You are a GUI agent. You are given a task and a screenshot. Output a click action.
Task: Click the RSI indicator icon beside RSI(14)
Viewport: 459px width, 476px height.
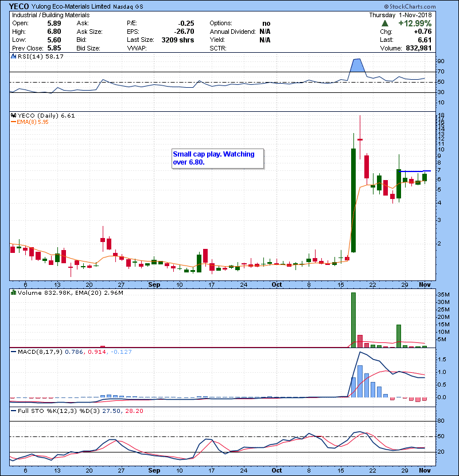pyautogui.click(x=13, y=56)
